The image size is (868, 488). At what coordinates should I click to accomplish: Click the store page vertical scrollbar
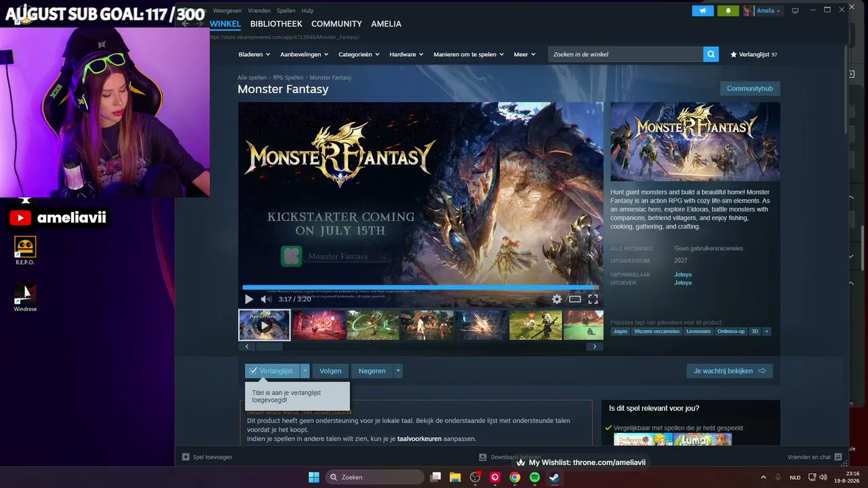(846, 88)
